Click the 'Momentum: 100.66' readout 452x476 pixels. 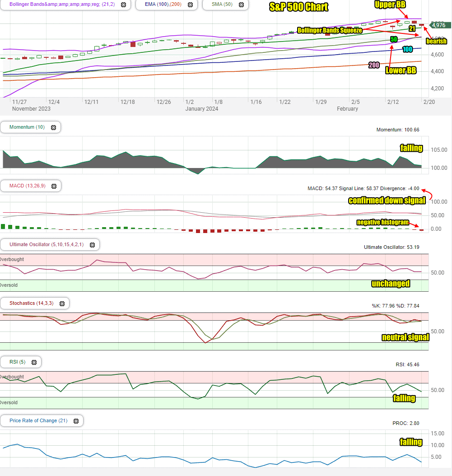pos(398,130)
